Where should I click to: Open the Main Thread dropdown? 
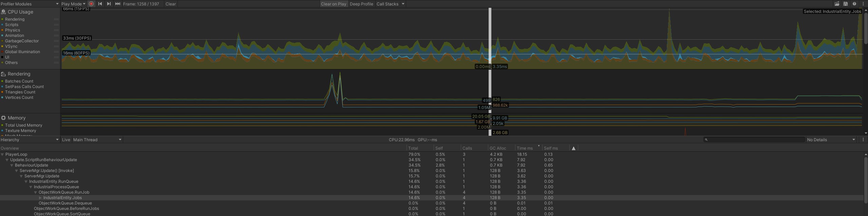click(97, 139)
